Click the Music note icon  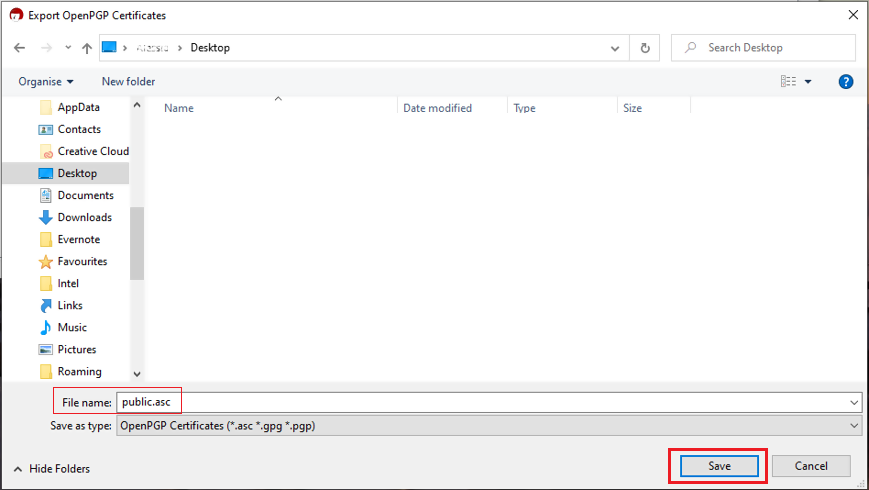click(45, 328)
